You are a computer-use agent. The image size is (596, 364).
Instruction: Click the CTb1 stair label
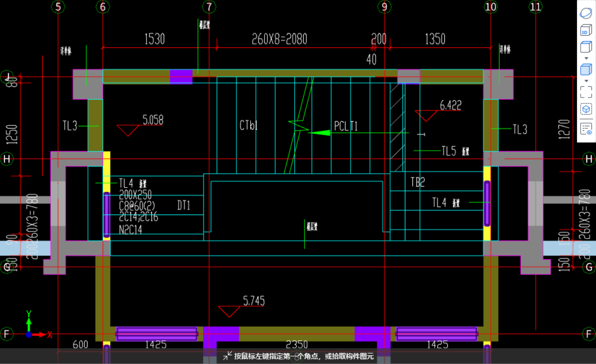point(249,125)
